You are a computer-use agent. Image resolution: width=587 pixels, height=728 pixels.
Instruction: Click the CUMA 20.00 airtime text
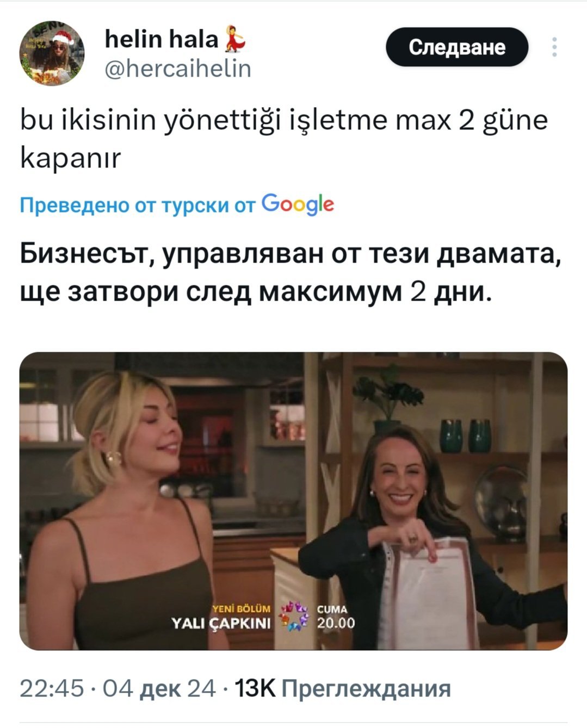335,617
